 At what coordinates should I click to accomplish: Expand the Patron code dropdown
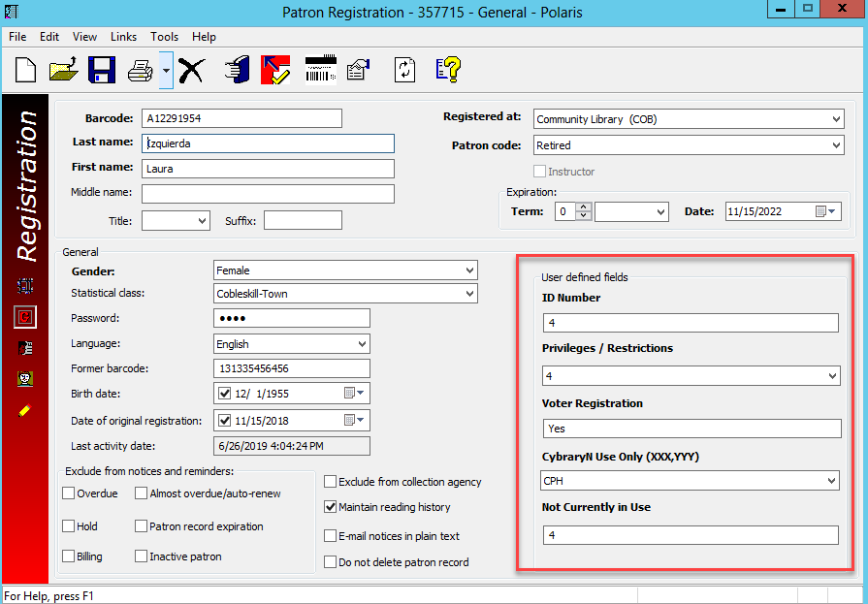(x=836, y=145)
